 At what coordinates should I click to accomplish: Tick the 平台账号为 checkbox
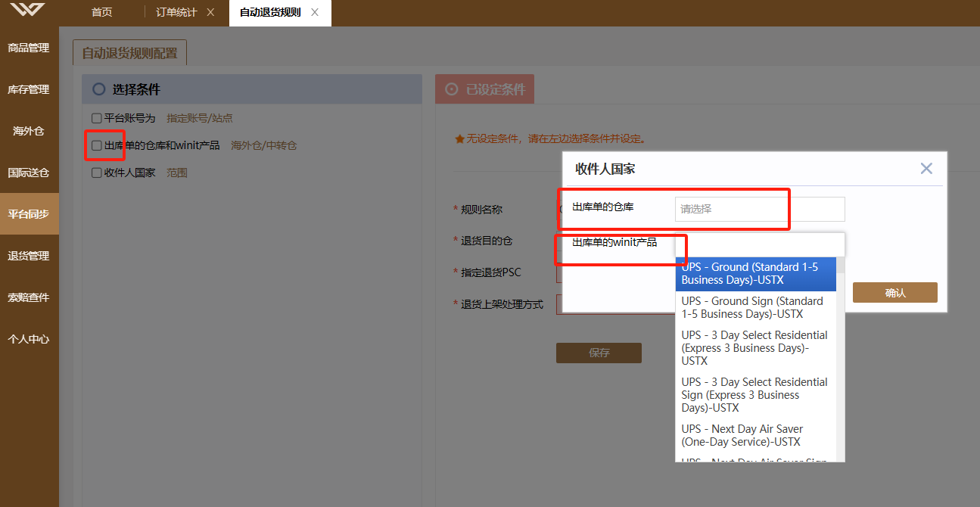[x=96, y=118]
